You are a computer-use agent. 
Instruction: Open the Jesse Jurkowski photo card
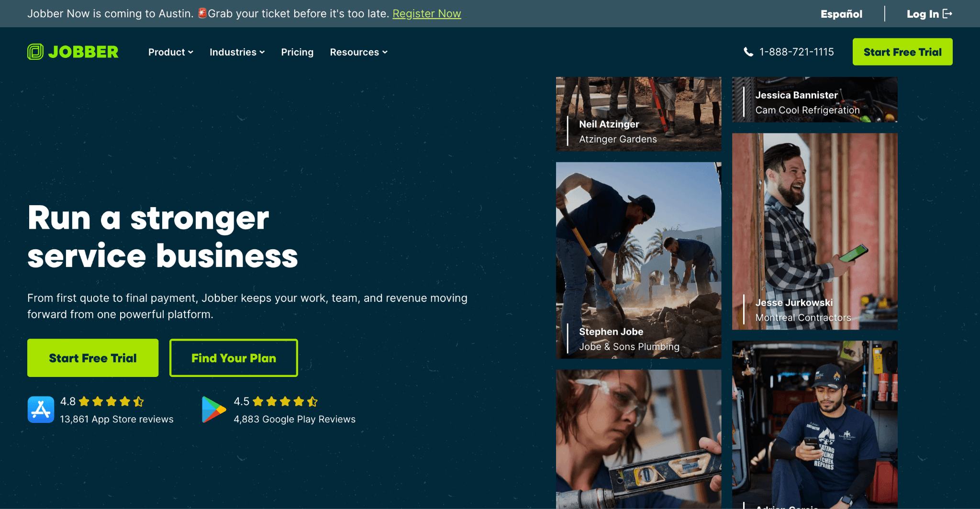[x=814, y=232]
